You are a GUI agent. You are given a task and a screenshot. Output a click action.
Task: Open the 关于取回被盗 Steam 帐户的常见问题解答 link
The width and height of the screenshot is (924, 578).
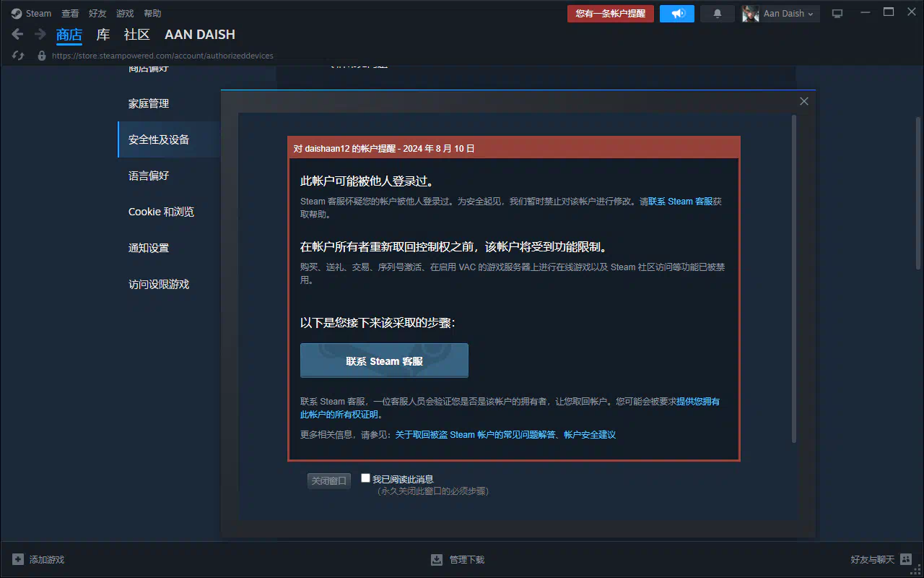476,435
